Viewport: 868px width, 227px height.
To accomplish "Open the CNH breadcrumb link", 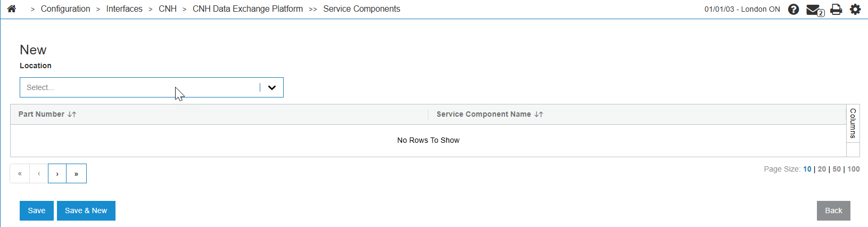I will point(168,9).
